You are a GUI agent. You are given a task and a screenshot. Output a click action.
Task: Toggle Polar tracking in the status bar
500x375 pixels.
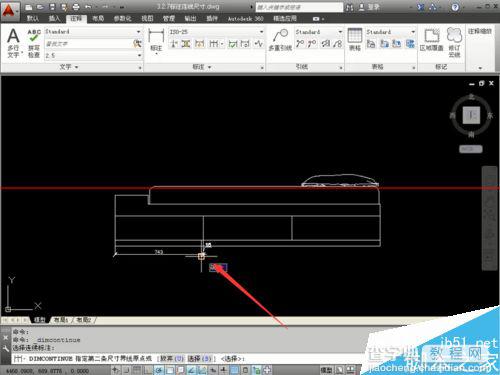click(x=159, y=370)
